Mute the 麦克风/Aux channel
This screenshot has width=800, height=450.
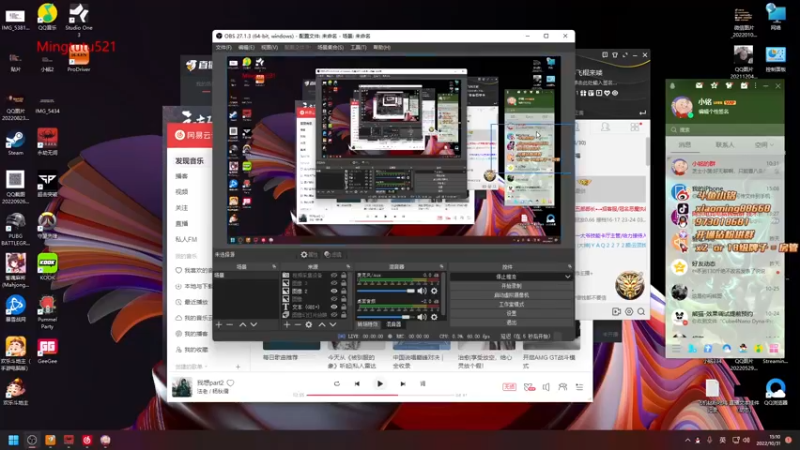tap(422, 291)
